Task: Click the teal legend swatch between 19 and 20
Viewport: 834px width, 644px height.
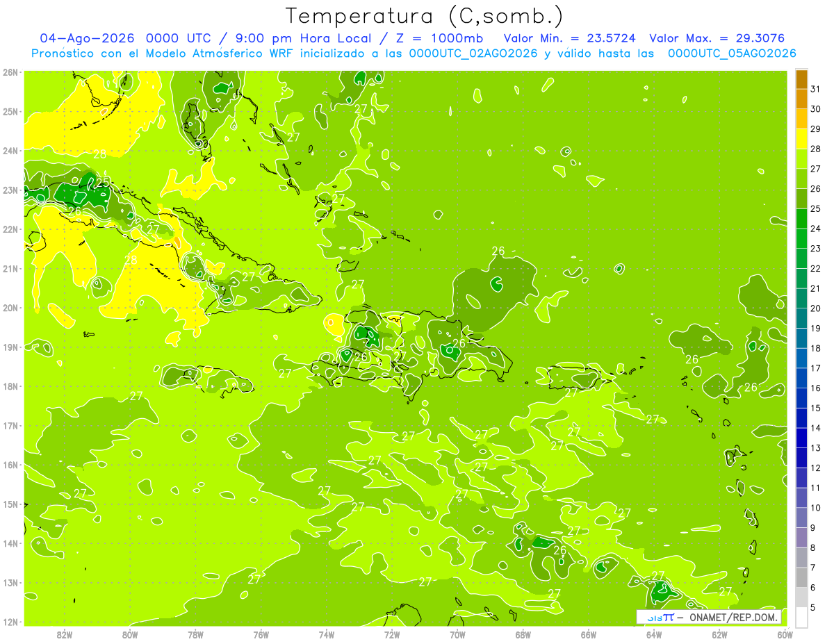Action: 801,318
